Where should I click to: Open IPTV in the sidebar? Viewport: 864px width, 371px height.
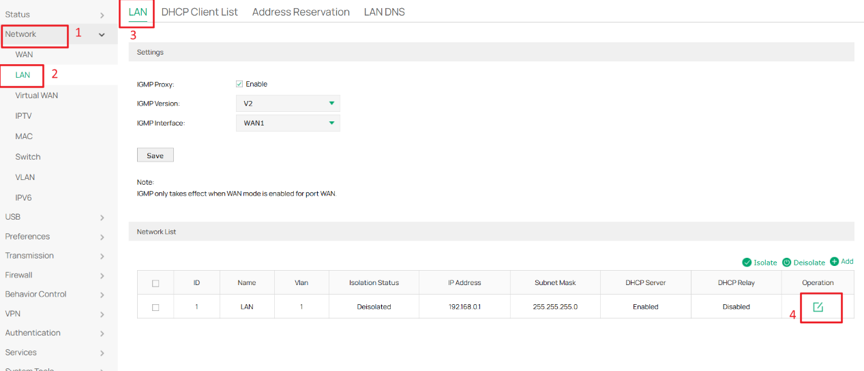pyautogui.click(x=23, y=116)
